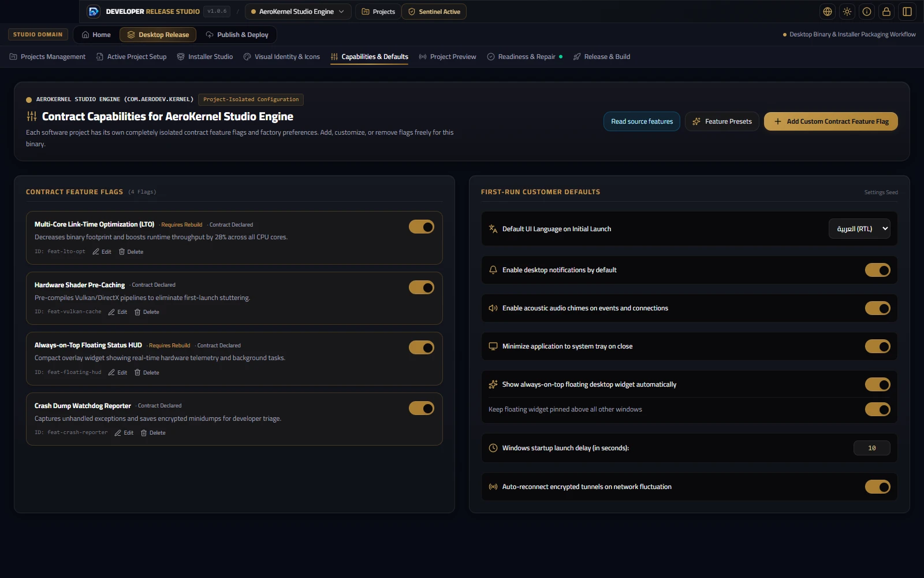Click the Sentinel Active status button

tap(434, 12)
